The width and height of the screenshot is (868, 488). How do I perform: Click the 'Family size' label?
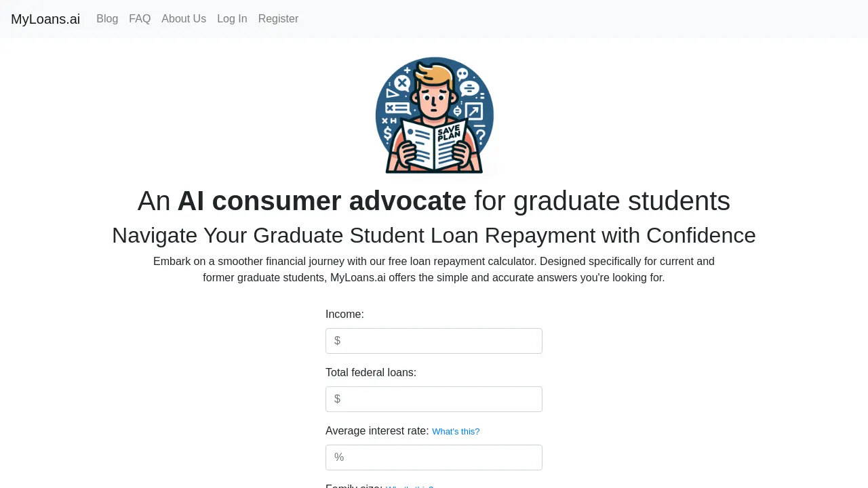353,486
